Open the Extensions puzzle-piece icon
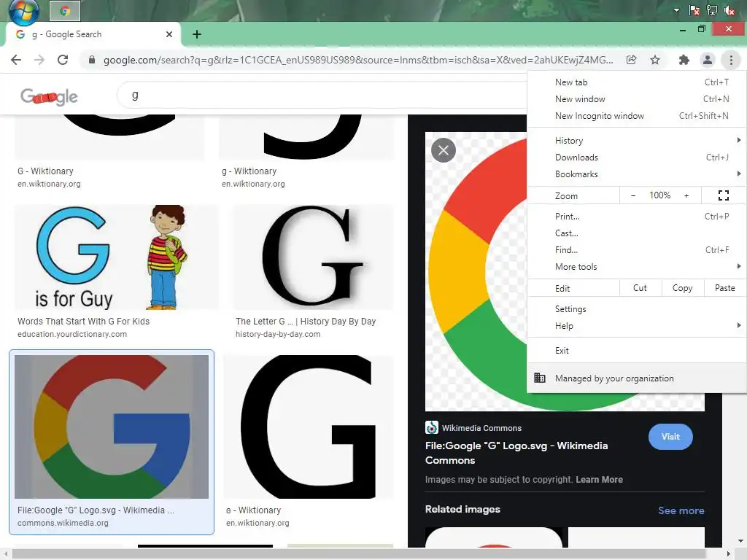 (x=684, y=60)
